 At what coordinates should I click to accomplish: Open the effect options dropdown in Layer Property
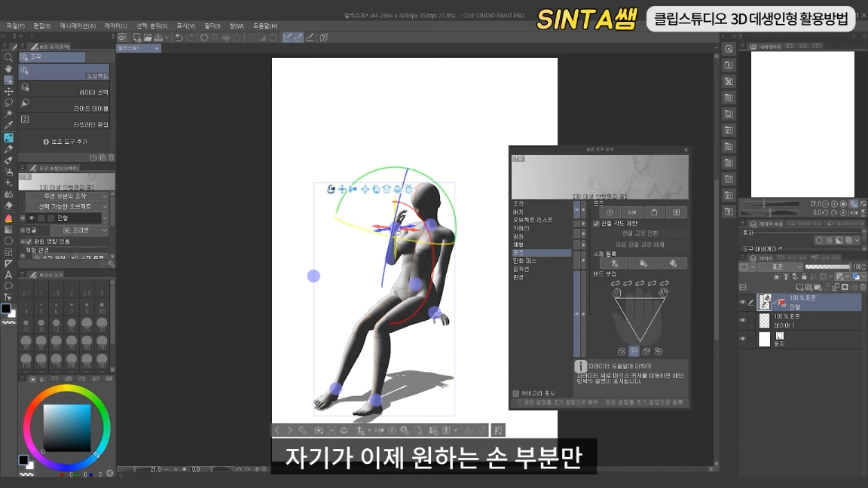tap(857, 241)
